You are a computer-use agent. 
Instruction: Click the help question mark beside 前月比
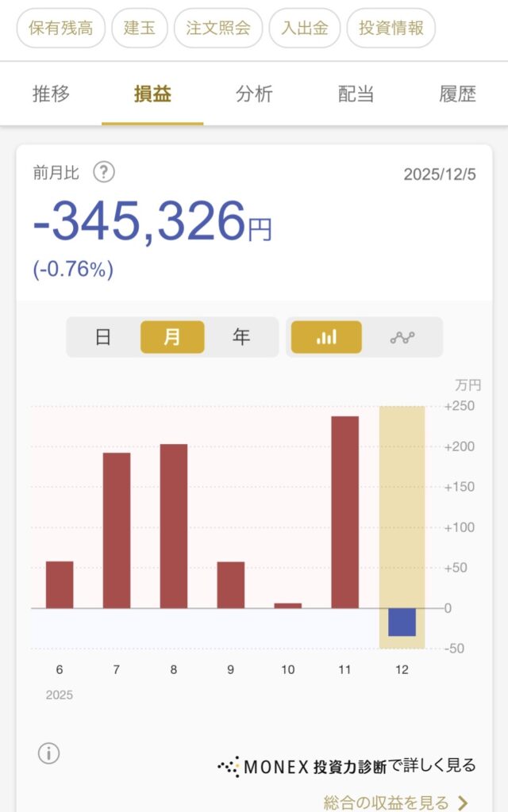(x=104, y=172)
